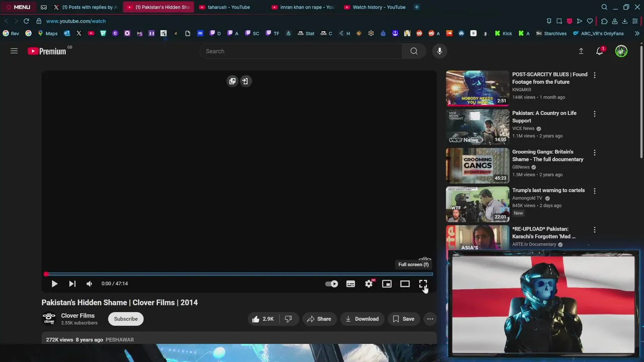The width and height of the screenshot is (644, 362).
Task: Start voice search with the microphone
Action: point(440,51)
